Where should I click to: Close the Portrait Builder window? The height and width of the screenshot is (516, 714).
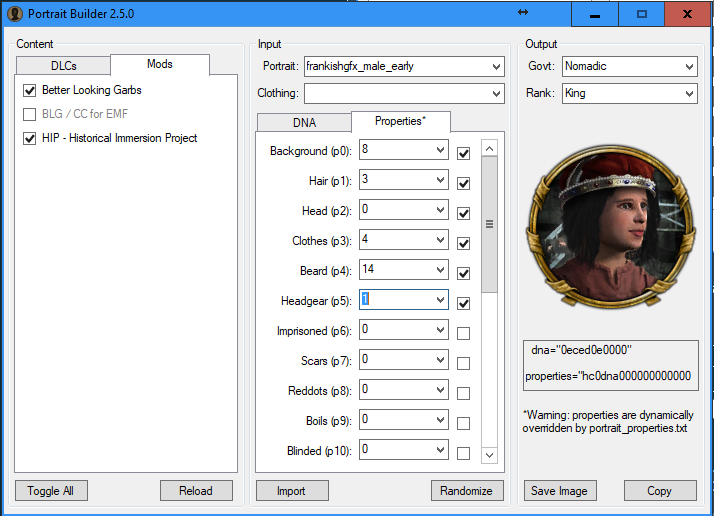click(x=688, y=14)
